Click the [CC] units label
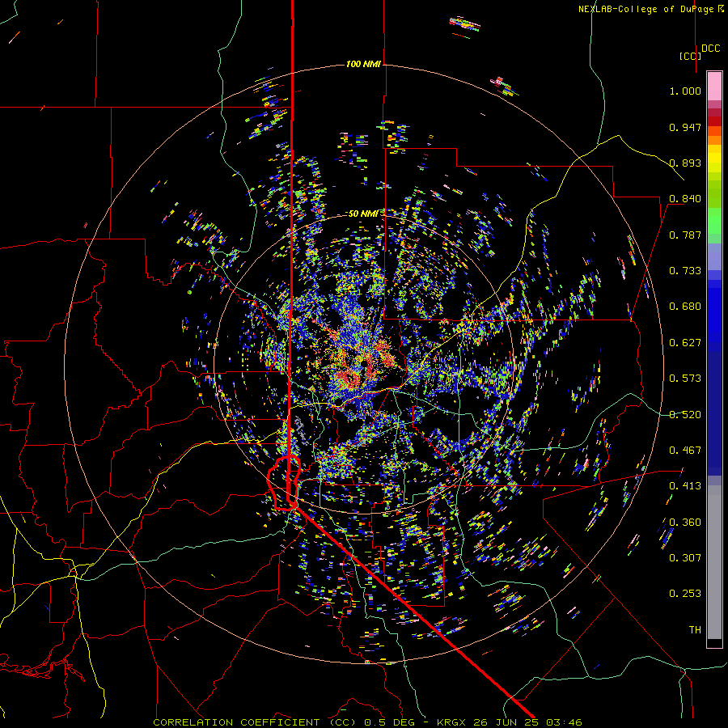 click(690, 56)
